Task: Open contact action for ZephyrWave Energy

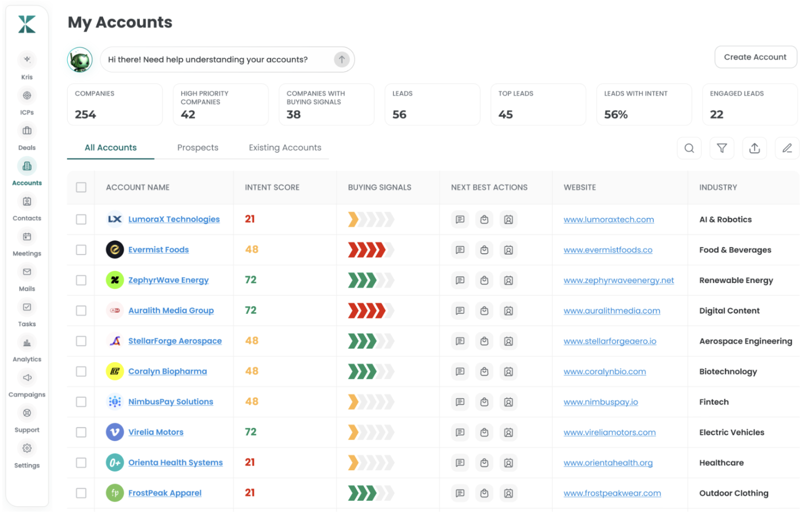Action: (508, 280)
